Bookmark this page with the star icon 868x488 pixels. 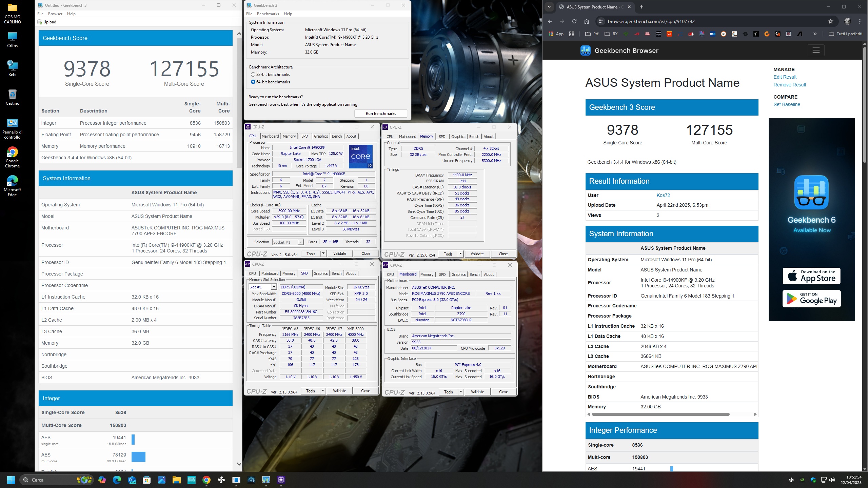(x=830, y=21)
